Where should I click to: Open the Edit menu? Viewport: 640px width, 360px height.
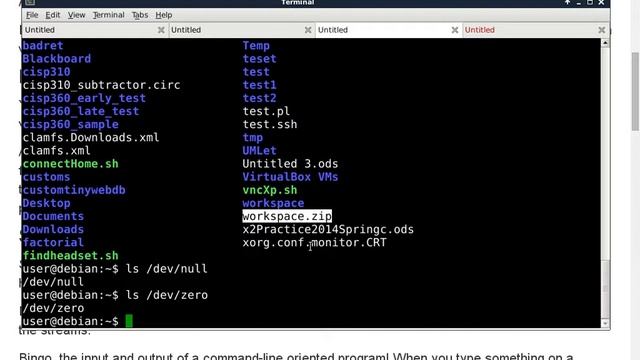[x=52, y=15]
